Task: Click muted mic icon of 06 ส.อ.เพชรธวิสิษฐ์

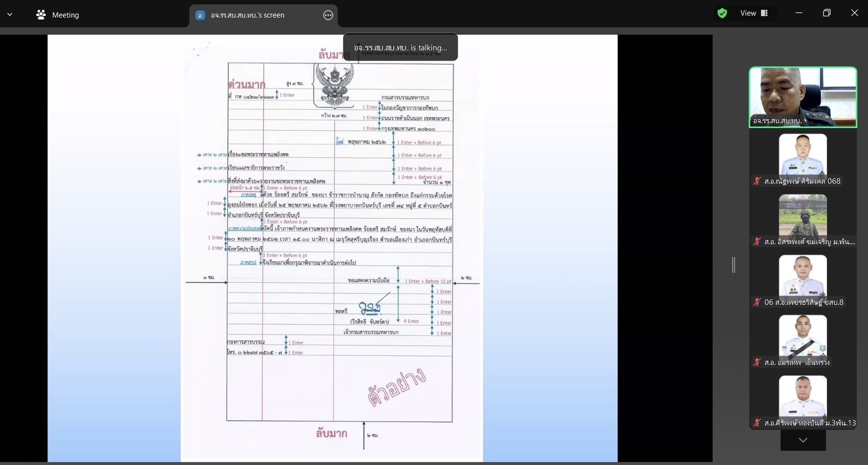Action: (757, 302)
